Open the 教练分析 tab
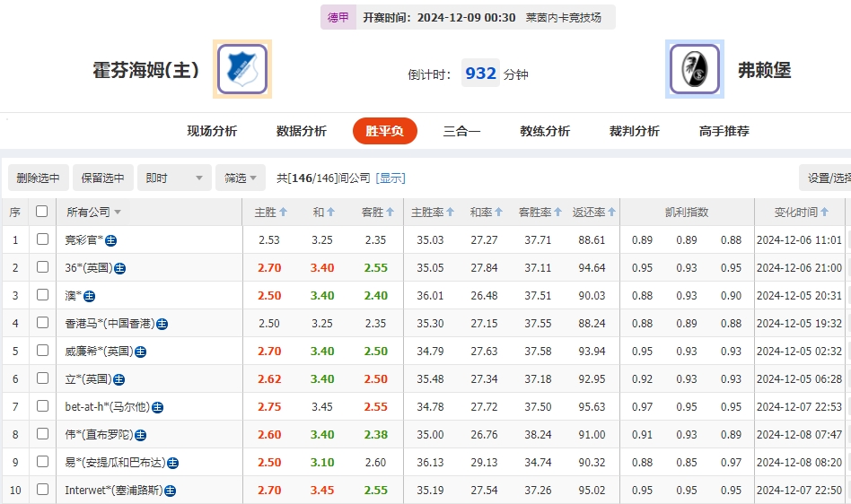 pyautogui.click(x=545, y=131)
